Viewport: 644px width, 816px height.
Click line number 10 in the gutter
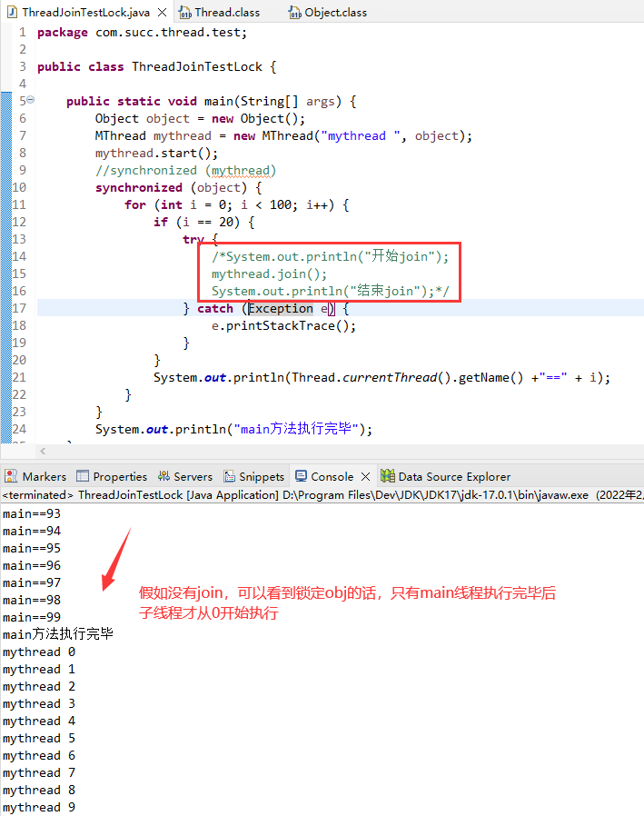(x=19, y=187)
